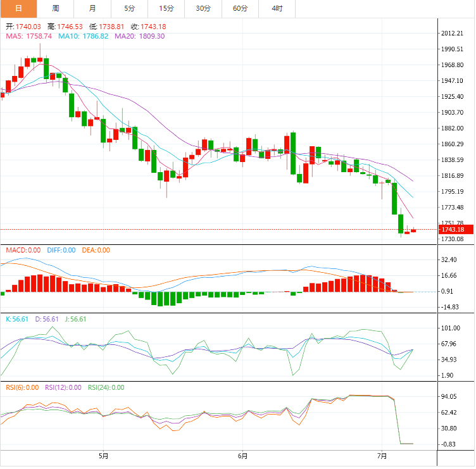Click the -14.83 MACD axis label

[x=449, y=307]
